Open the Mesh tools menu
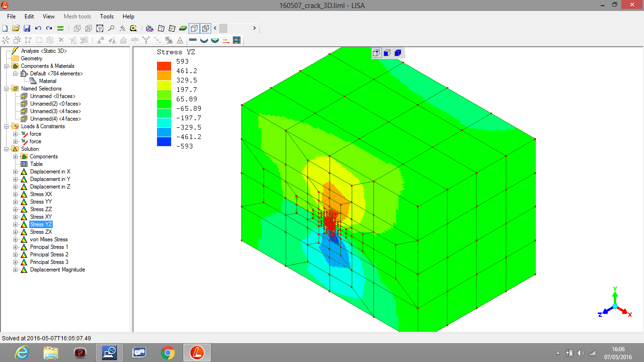The height and width of the screenshot is (362, 644). (77, 16)
